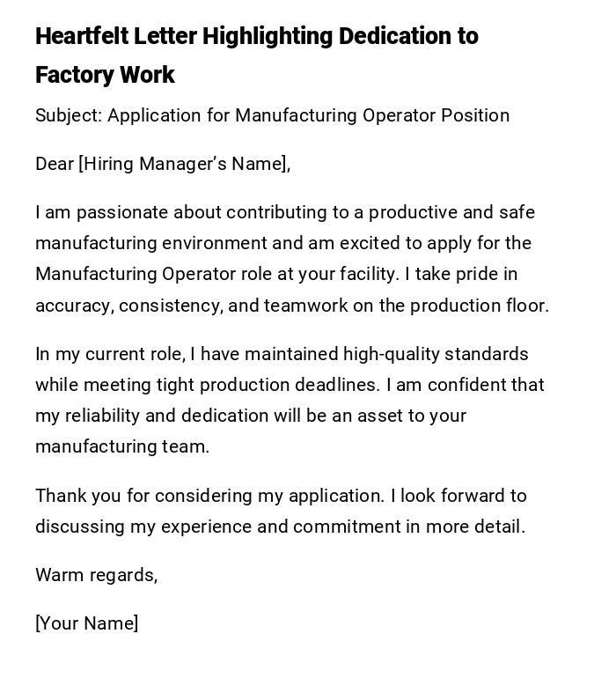Click the "Warm regards," closing
Screen dimensions: 616x678
[96, 575]
